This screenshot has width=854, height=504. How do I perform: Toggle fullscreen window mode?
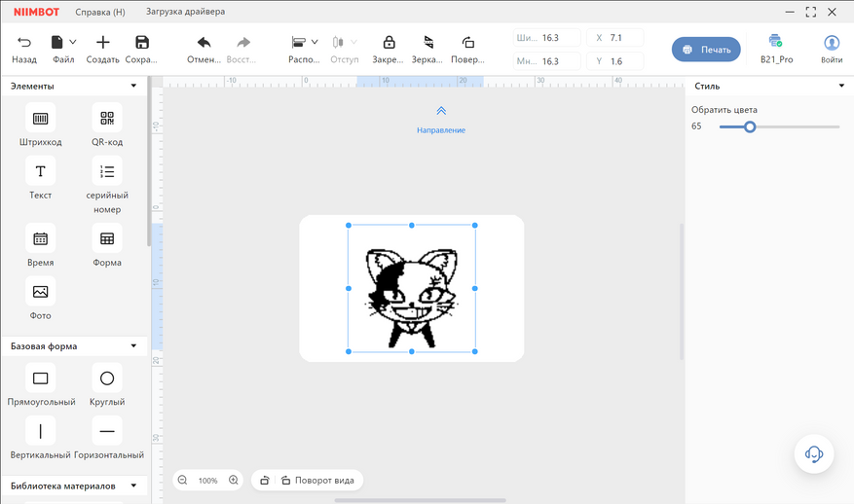tap(811, 12)
